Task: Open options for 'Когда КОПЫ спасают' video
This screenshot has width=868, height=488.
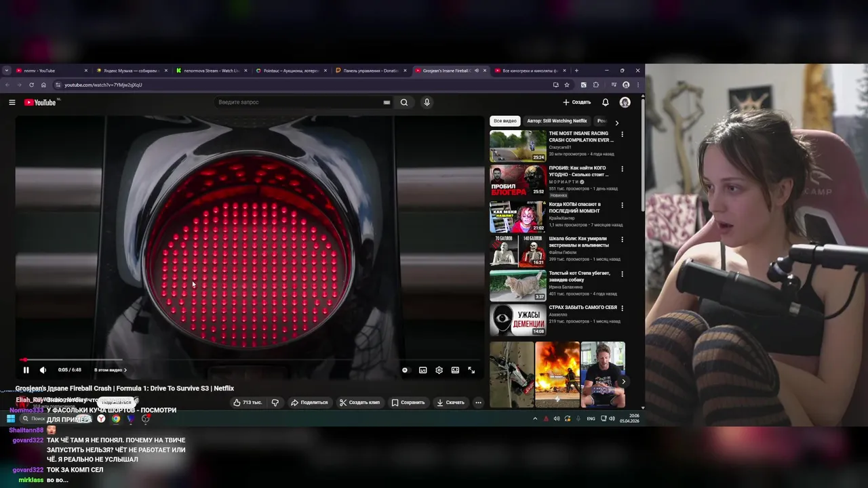Action: (x=622, y=204)
